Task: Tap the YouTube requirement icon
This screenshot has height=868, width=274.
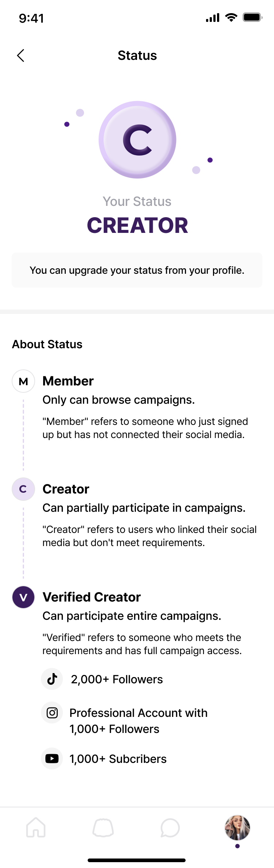Action: coord(52,758)
